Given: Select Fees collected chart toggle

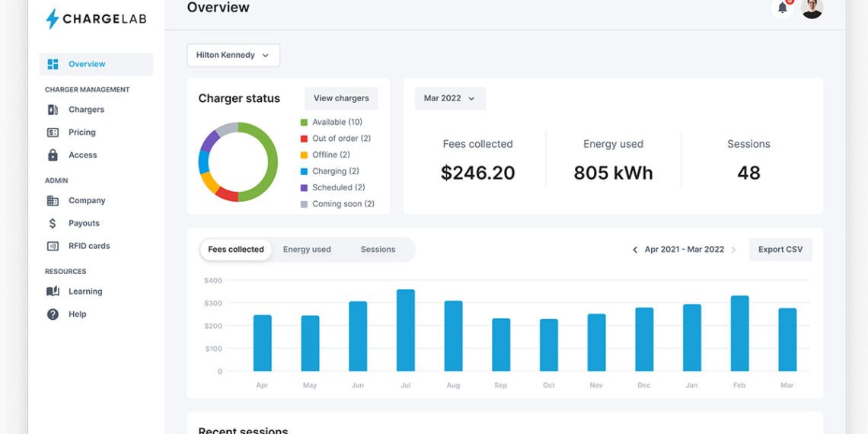Looking at the screenshot, I should 236,250.
